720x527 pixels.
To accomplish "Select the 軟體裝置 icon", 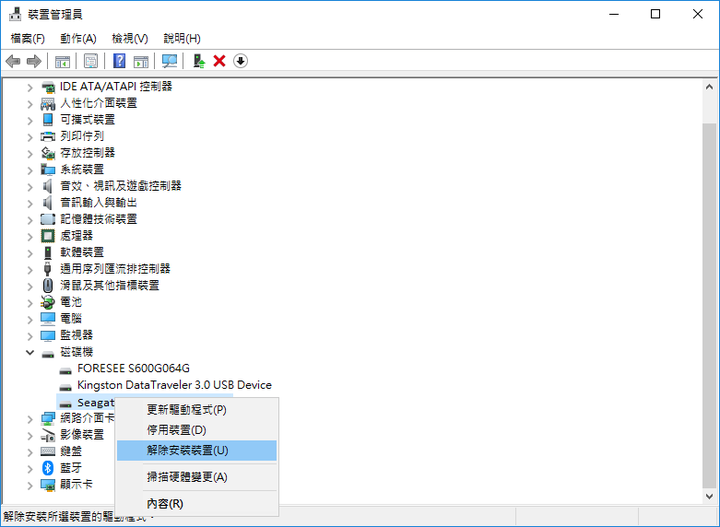I will [48, 252].
